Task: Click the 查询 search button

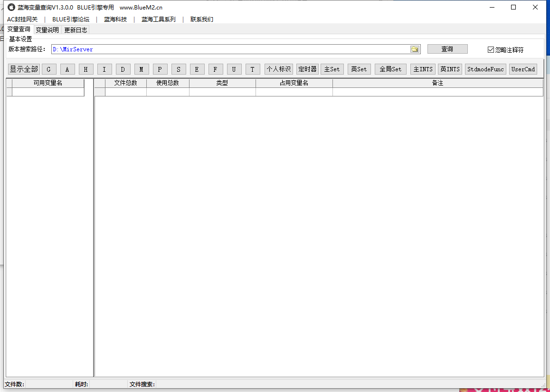Action: [x=447, y=49]
